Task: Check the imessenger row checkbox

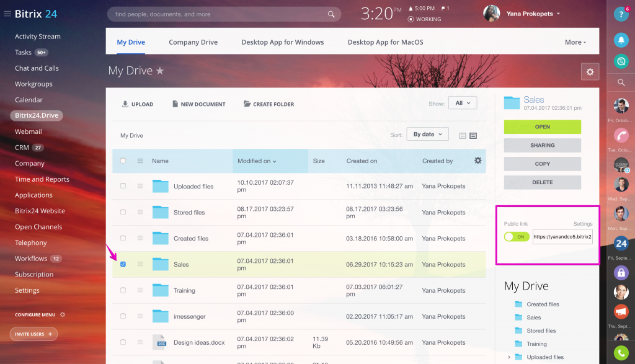Action: click(123, 316)
